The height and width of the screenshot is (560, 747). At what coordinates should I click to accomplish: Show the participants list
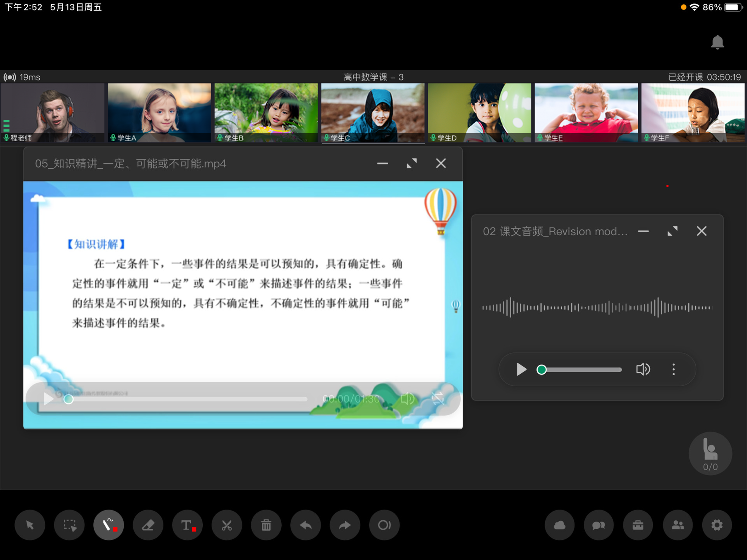pyautogui.click(x=678, y=525)
